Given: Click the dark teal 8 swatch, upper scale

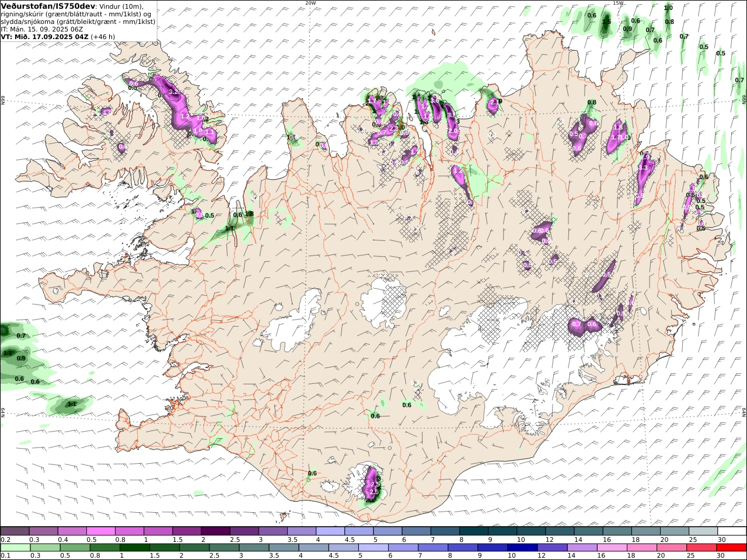Looking at the screenshot, I should [473, 531].
